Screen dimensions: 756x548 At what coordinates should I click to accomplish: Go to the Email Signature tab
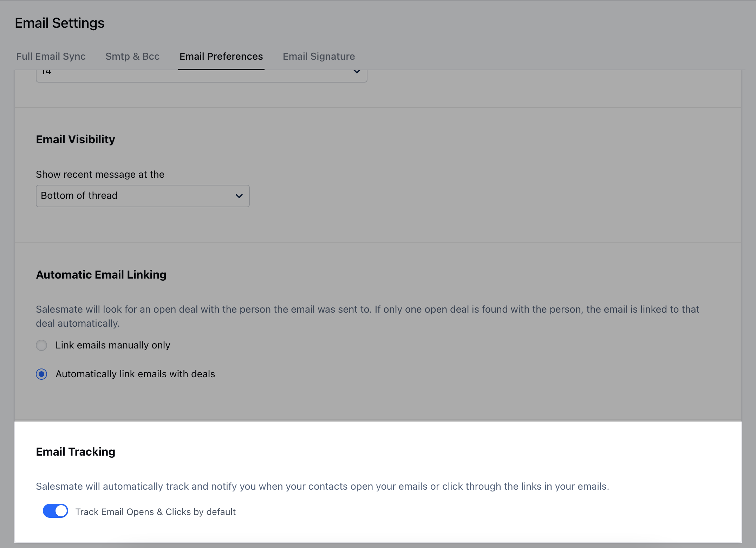[x=319, y=56]
